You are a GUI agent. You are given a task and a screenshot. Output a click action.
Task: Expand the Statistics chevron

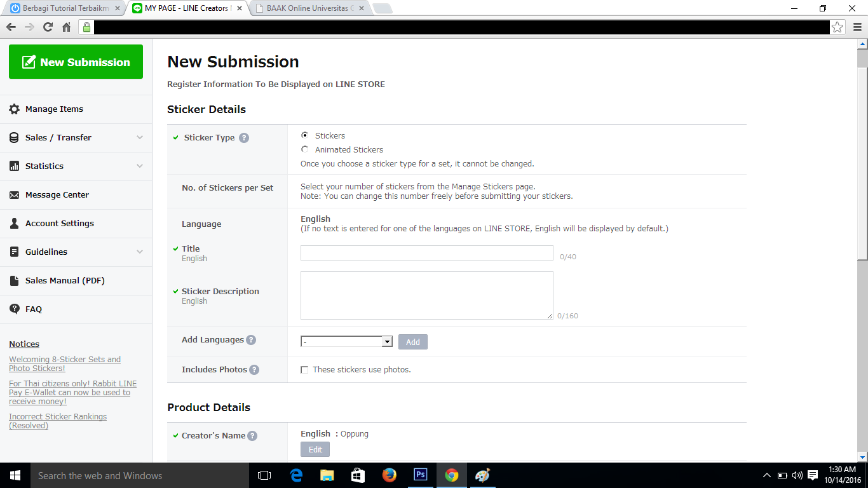click(x=140, y=166)
